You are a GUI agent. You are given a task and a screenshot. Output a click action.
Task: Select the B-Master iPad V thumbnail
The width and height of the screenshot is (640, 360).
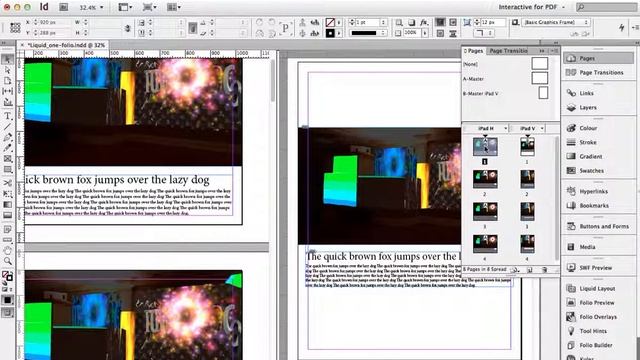(543, 93)
